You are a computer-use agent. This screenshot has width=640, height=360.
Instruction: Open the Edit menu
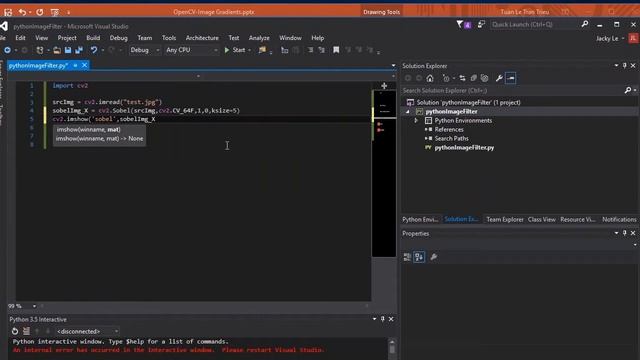[20, 38]
